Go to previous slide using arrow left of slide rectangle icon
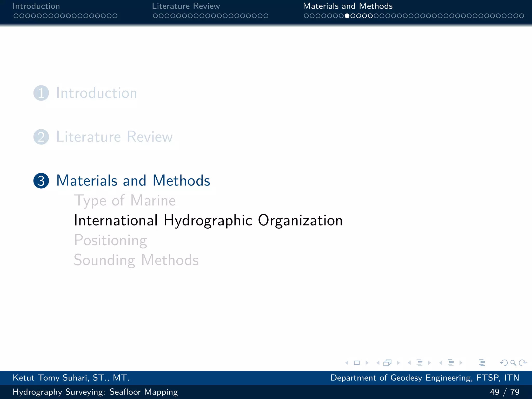The height and width of the screenshot is (399, 532). click(347, 363)
